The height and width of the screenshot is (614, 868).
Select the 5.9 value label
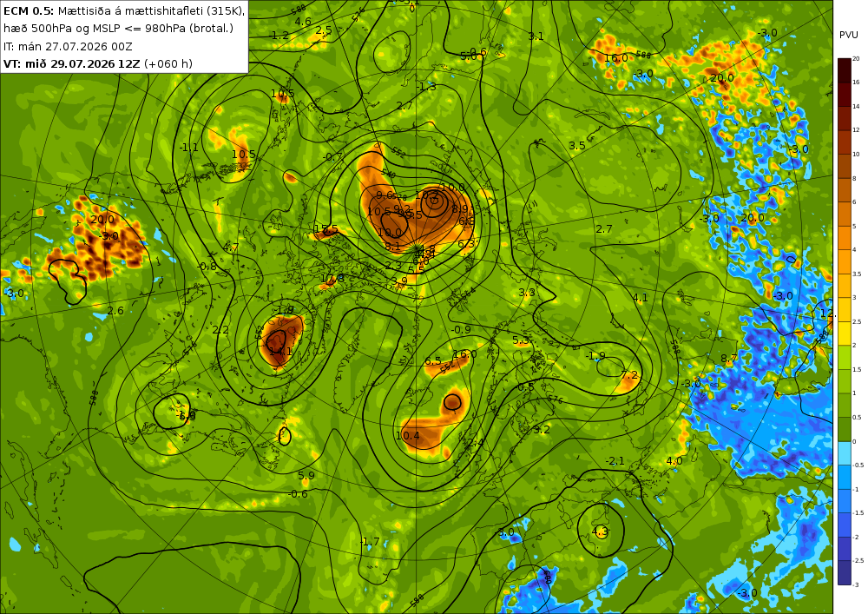pos(306,476)
